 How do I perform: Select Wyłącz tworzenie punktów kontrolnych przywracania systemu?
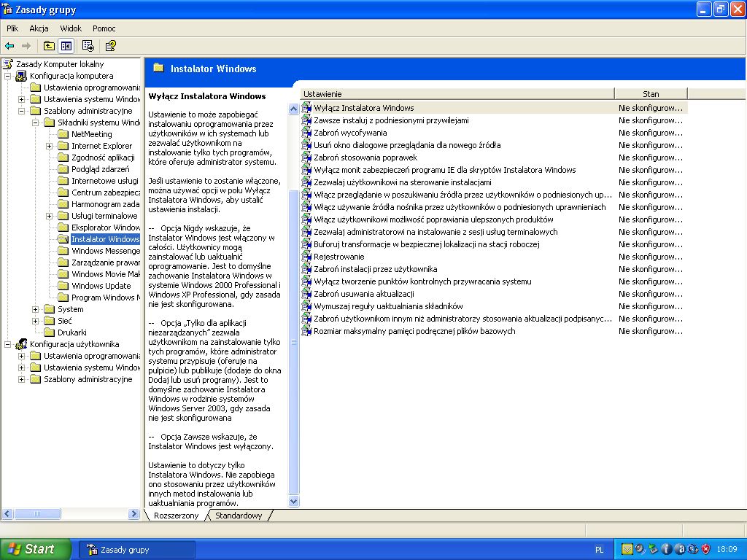coord(422,281)
